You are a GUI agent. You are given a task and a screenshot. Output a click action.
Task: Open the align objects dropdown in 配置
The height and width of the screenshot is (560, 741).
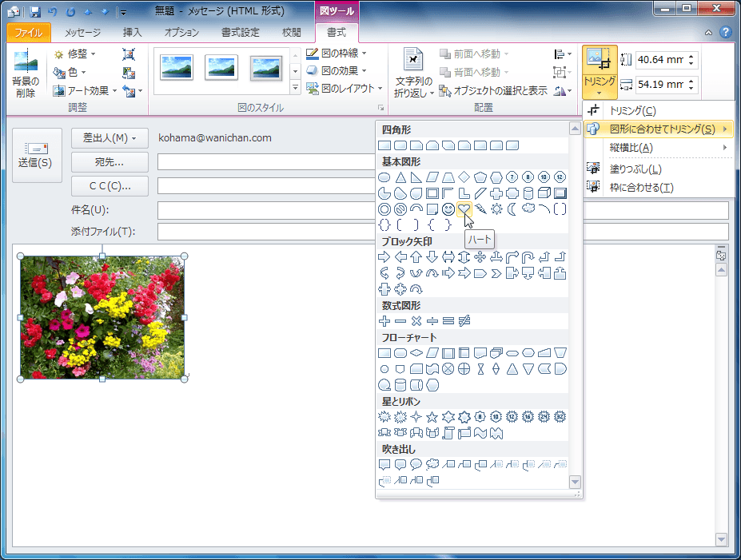coord(563,54)
